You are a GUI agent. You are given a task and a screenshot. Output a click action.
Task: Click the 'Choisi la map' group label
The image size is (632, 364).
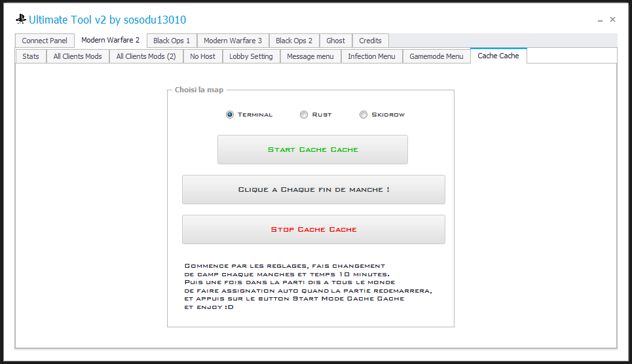(199, 90)
